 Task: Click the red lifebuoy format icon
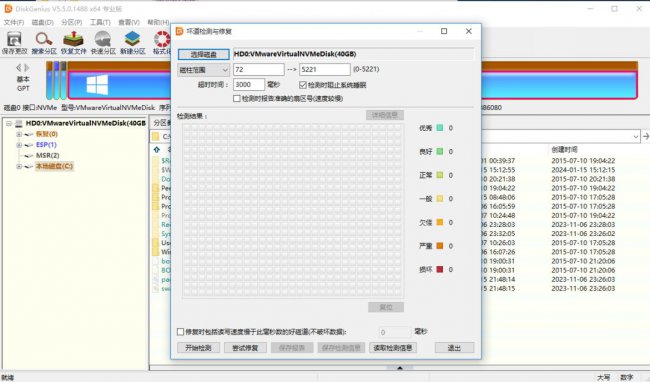pyautogui.click(x=162, y=39)
